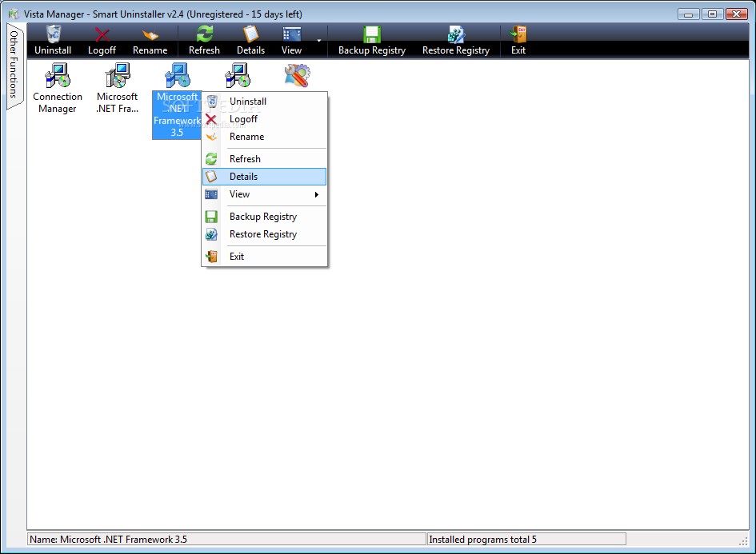
Task: Click the View toolbar icon
Action: point(292,34)
